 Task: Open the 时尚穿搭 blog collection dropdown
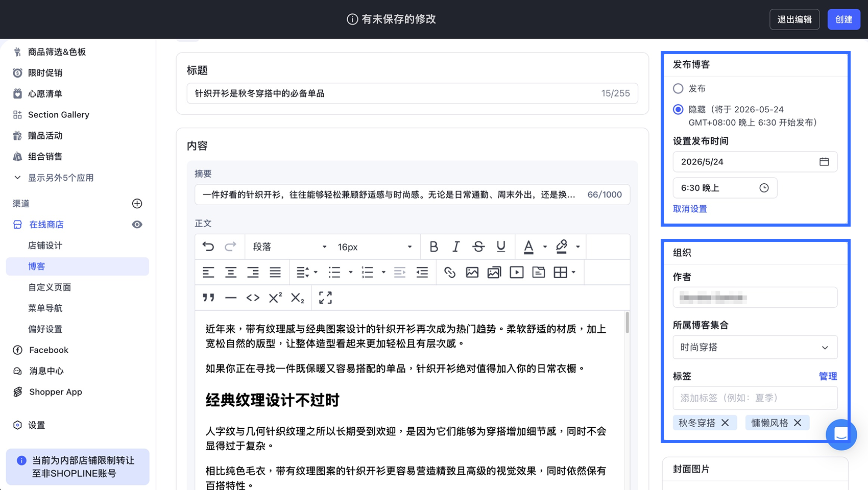[x=755, y=348]
